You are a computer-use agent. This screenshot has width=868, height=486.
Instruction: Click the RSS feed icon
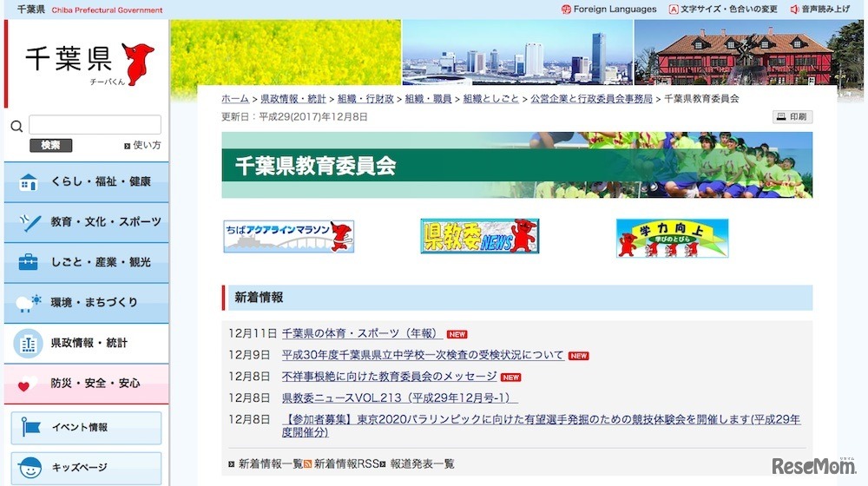tap(307, 463)
